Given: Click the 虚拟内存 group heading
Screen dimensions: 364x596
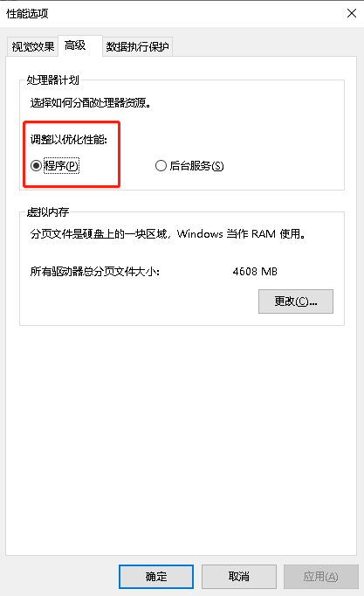Looking at the screenshot, I should click(48, 211).
